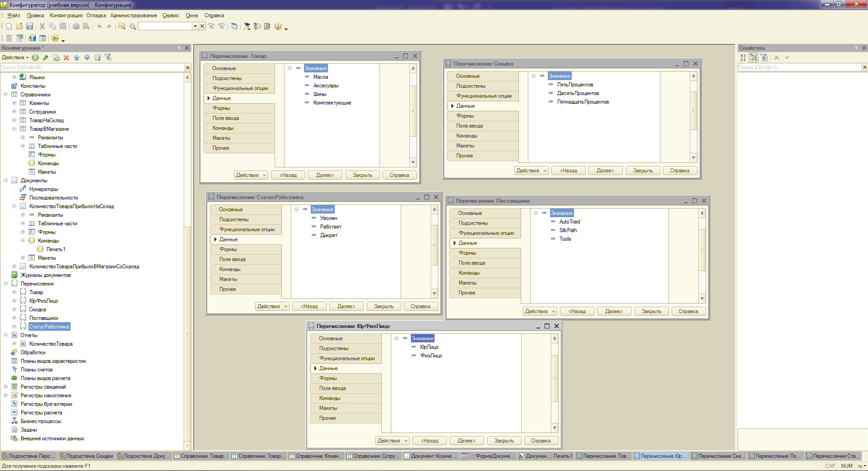This screenshot has width=868, height=471.
Task: Focus the Свойства search field
Action: coord(799,67)
